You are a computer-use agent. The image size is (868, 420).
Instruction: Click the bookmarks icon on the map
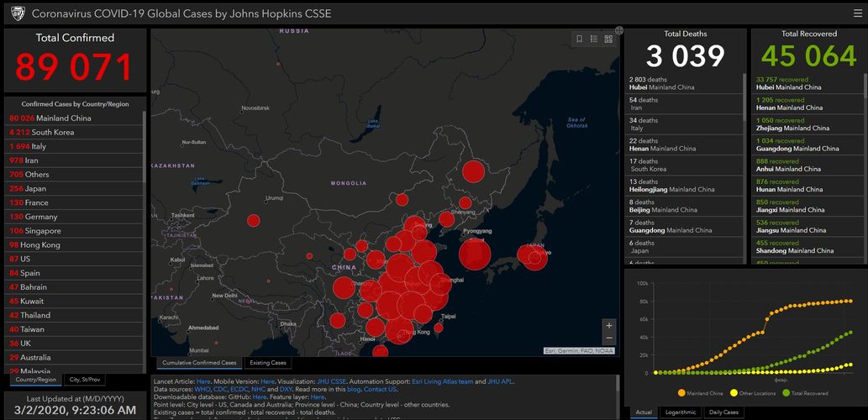[x=579, y=39]
